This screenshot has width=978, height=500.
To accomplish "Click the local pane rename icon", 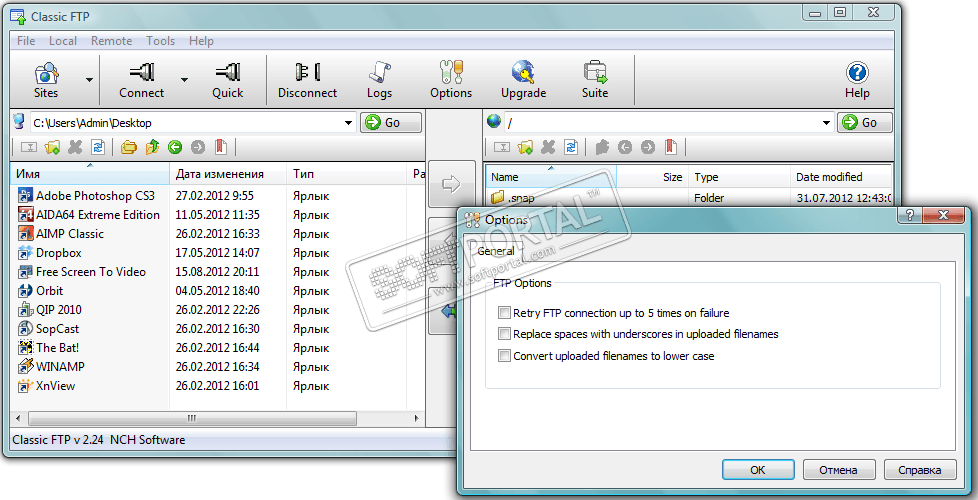I will coord(29,147).
